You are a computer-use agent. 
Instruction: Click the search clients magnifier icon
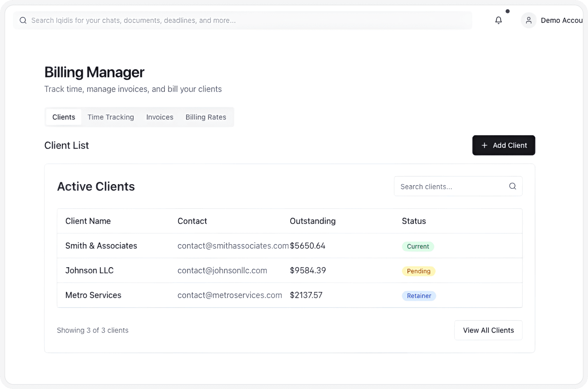click(x=512, y=186)
